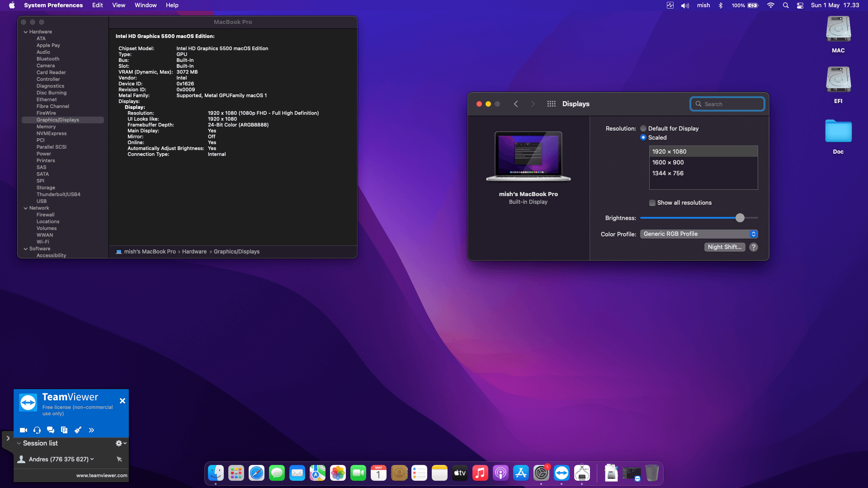
Task: Open the Trash in the Dock
Action: (652, 473)
